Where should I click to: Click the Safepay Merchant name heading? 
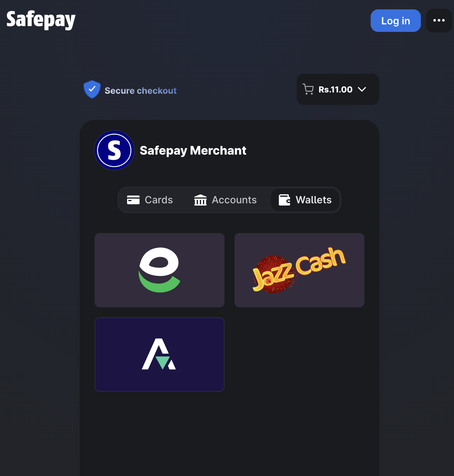tap(193, 151)
